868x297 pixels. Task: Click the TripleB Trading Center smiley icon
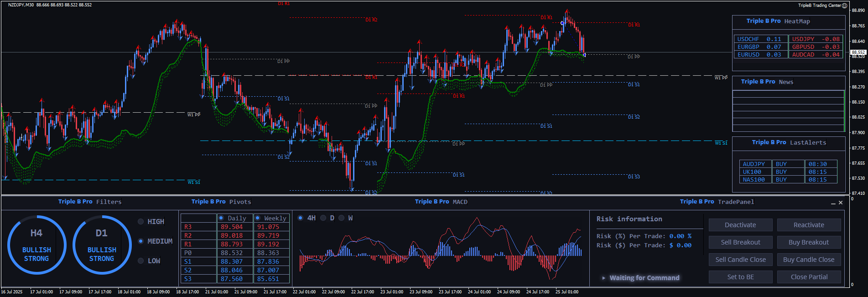[x=844, y=5]
